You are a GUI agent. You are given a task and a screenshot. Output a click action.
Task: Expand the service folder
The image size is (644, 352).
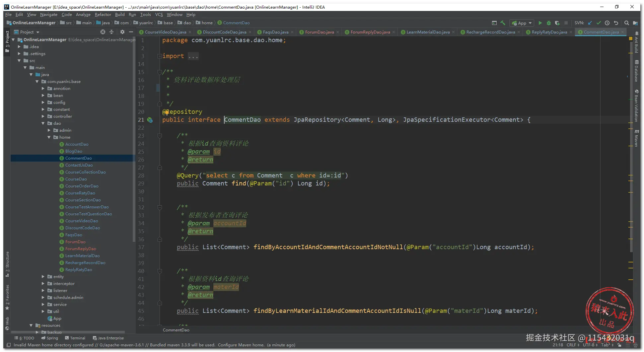tap(43, 305)
